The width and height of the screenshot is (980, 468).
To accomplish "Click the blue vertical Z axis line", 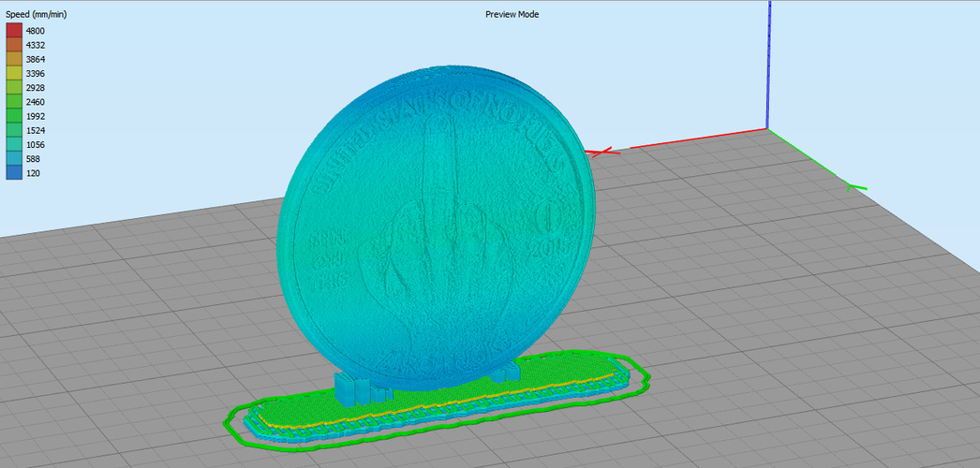I will (768, 65).
